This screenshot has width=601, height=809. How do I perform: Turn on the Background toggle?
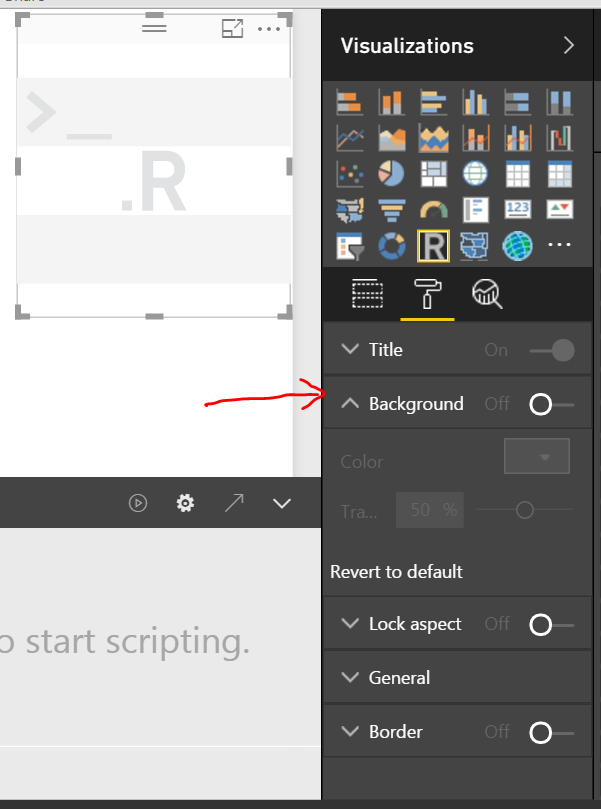point(551,404)
